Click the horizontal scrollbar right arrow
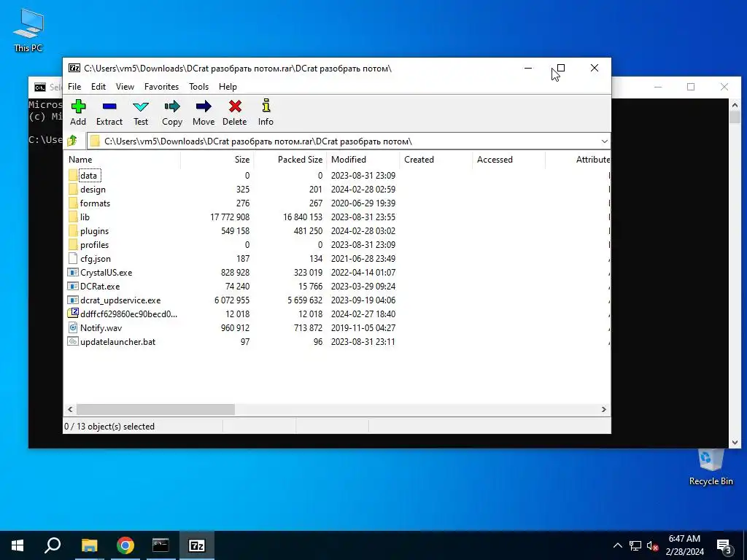This screenshot has height=560, width=747. [x=603, y=410]
